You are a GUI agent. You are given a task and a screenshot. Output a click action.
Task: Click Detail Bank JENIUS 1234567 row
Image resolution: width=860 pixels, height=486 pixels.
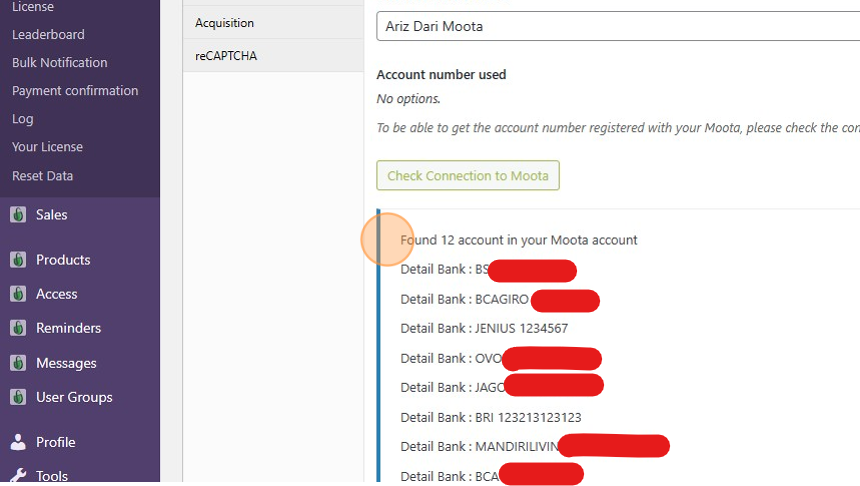click(484, 329)
